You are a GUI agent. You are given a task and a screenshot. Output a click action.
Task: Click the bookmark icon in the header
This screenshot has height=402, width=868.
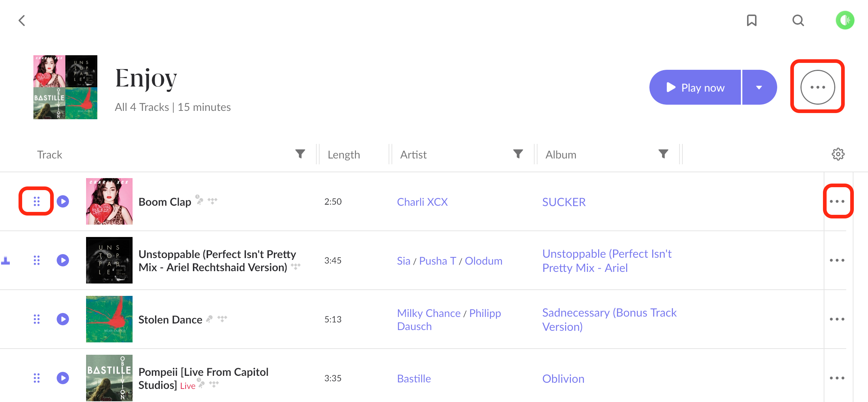[x=751, y=20]
